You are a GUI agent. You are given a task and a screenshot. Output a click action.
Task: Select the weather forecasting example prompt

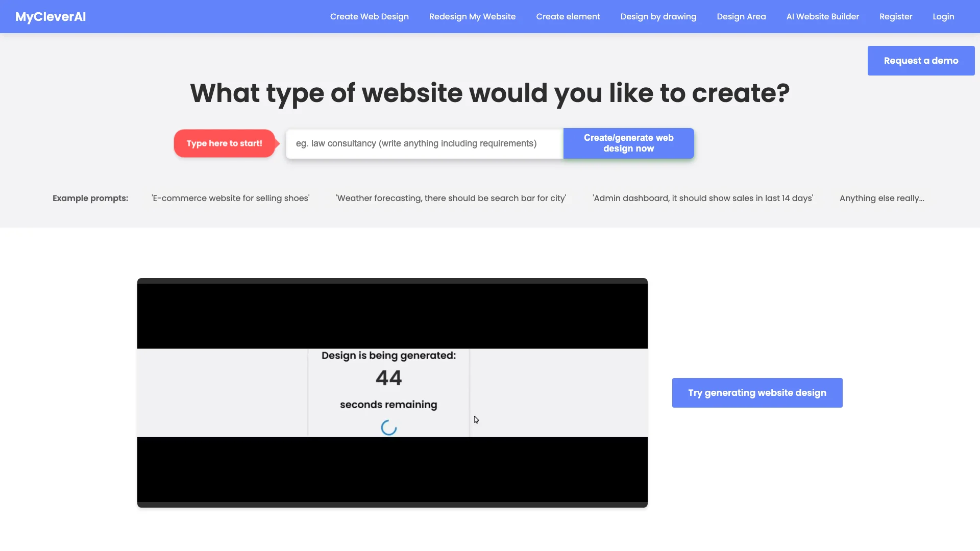coord(451,198)
